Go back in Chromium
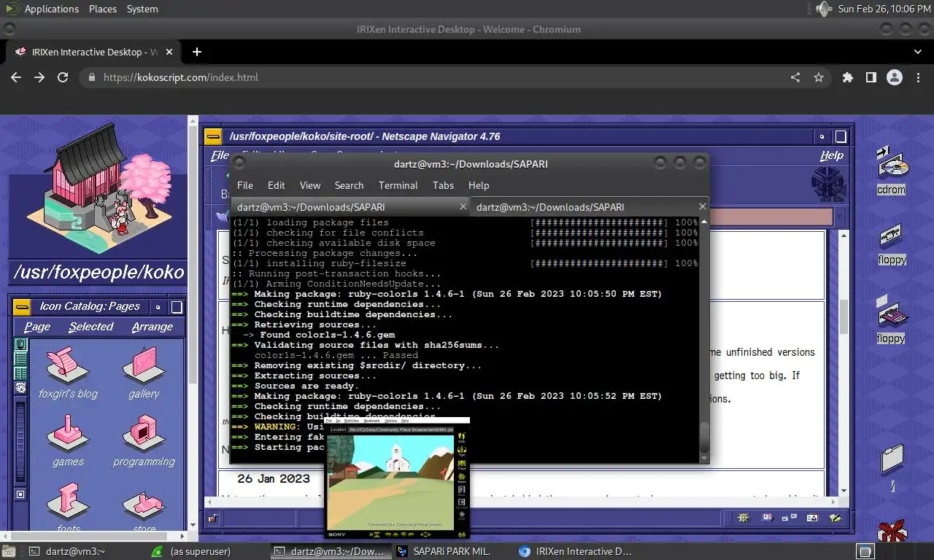 click(16, 77)
